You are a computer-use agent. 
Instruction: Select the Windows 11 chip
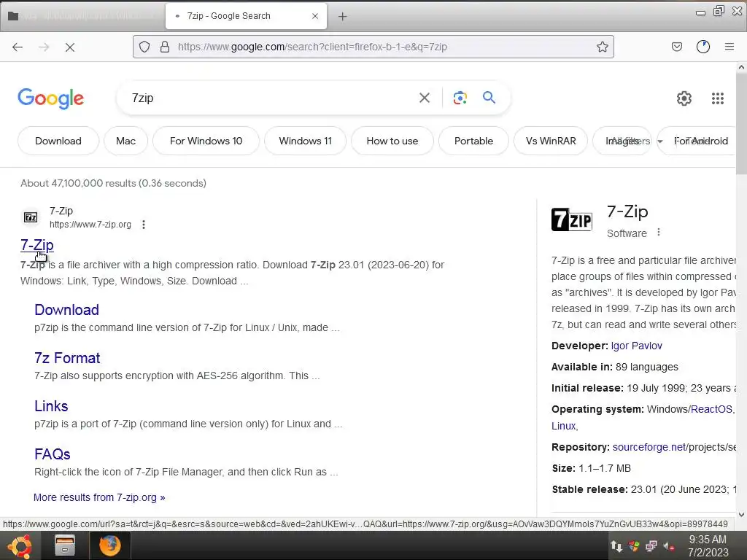pyautogui.click(x=306, y=141)
